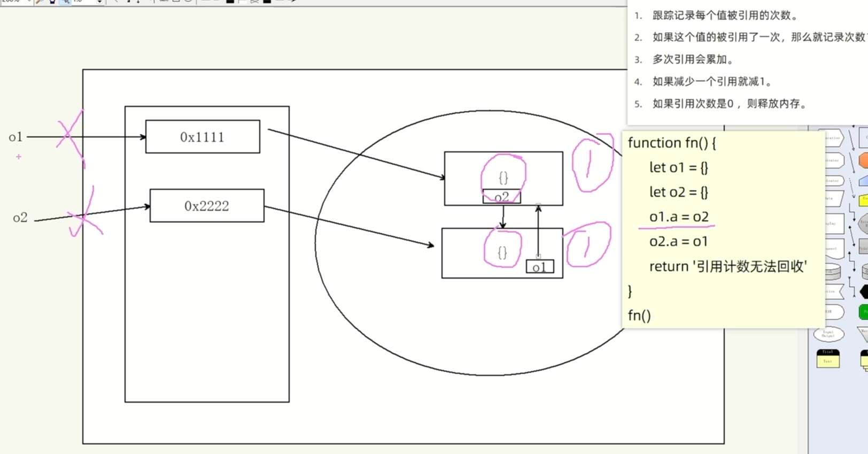
Task: Click code line function fn() {
Action: [672, 143]
